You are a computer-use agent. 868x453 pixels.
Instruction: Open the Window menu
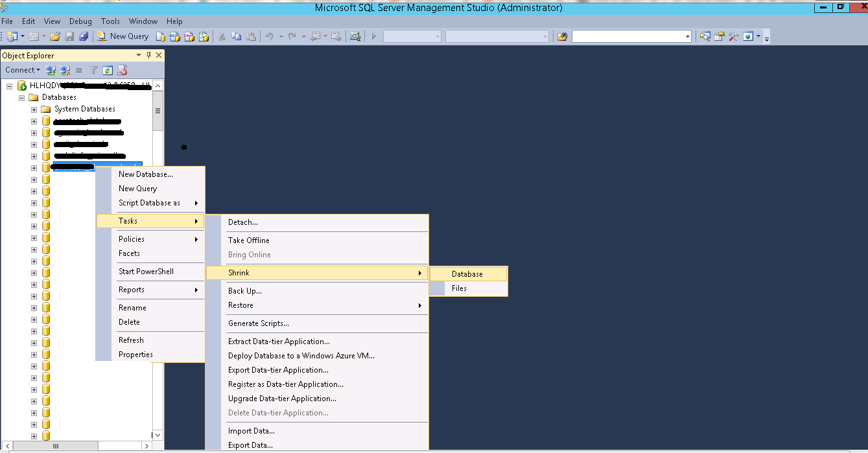click(143, 21)
